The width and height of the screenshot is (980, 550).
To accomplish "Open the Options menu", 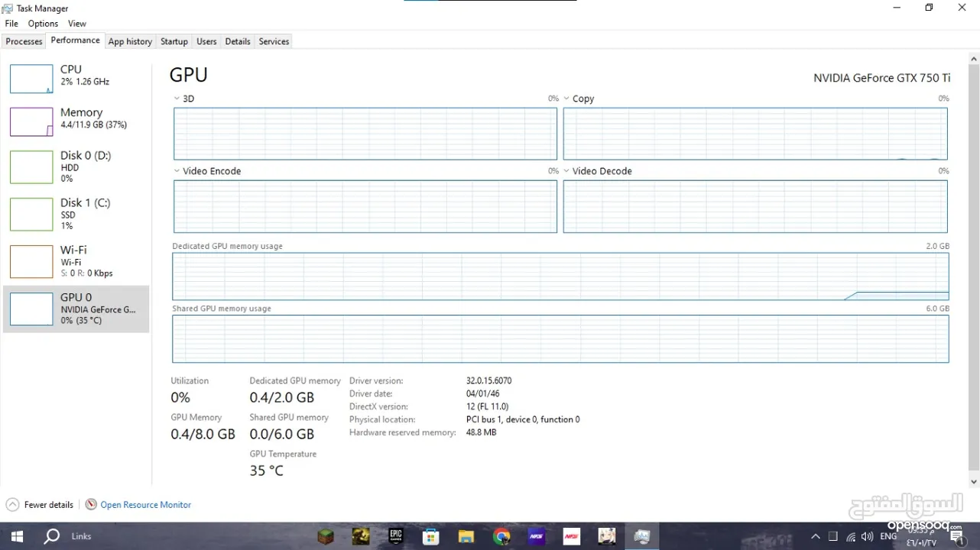I will click(43, 24).
